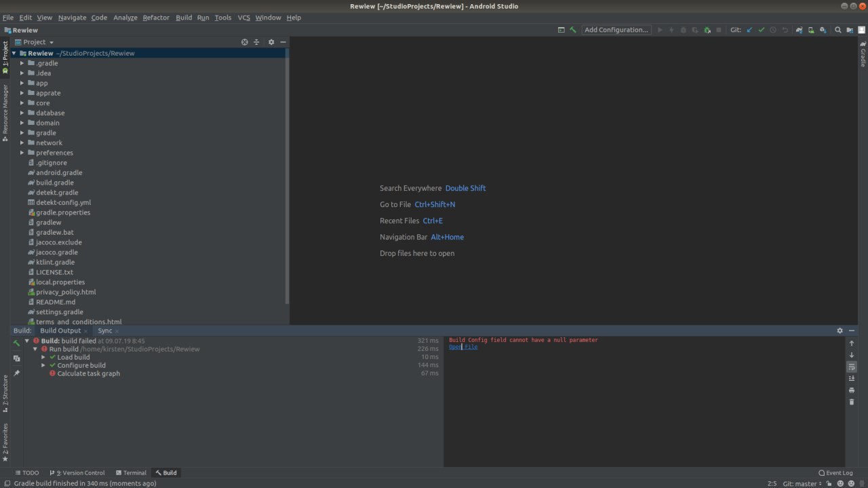Toggle the read-only lock icon in status bar

[829, 483]
